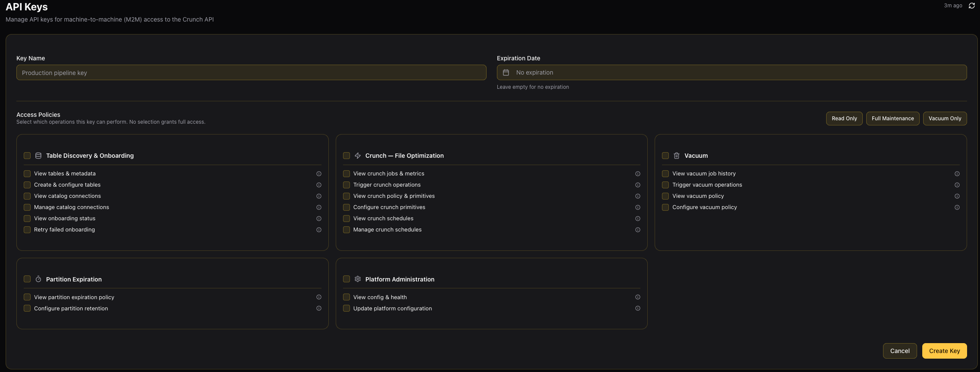
Task: Click info icon for Configure vacuum policy
Action: (x=957, y=207)
